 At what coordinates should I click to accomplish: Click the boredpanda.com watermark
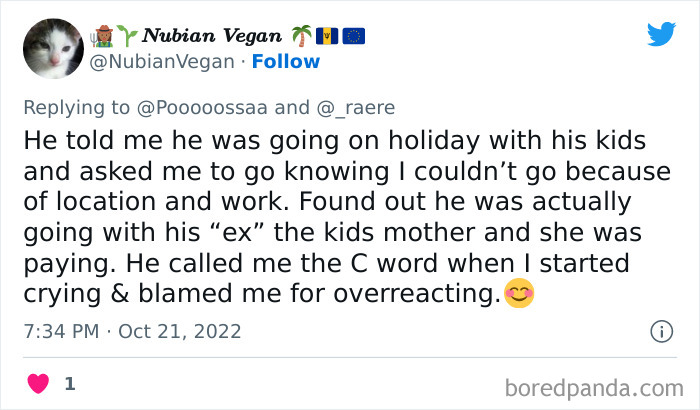tap(594, 384)
